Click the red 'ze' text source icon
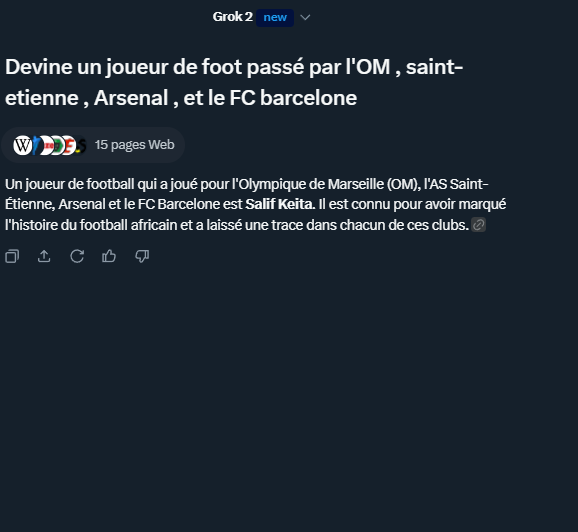The width and height of the screenshot is (578, 532). pyautogui.click(x=48, y=145)
